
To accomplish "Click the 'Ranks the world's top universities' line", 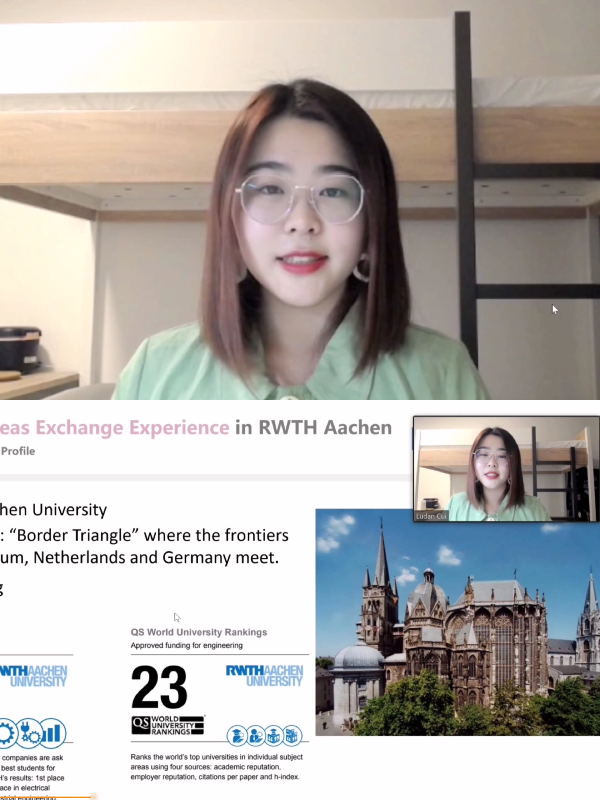I will (216, 757).
